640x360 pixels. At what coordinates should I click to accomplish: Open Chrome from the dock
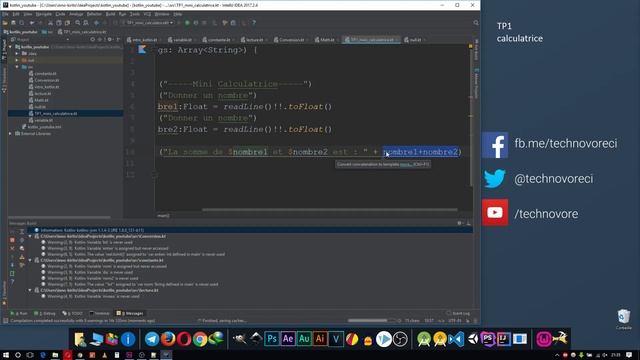[x=200, y=339]
